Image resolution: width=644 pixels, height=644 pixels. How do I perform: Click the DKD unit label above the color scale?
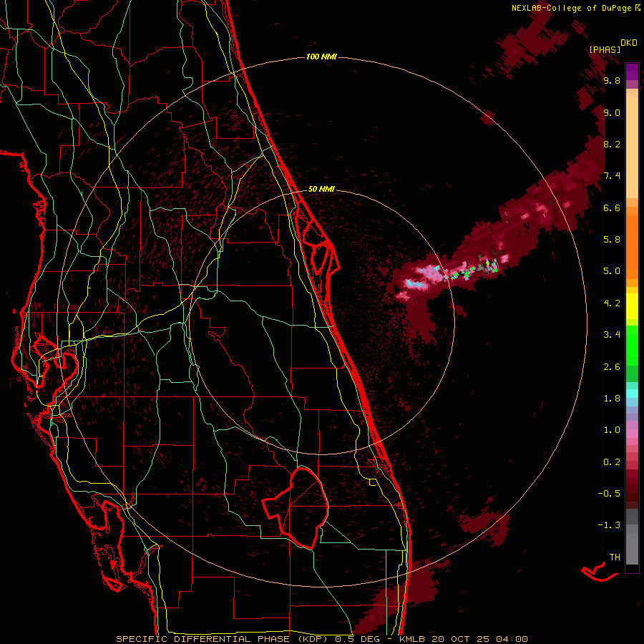click(x=629, y=43)
